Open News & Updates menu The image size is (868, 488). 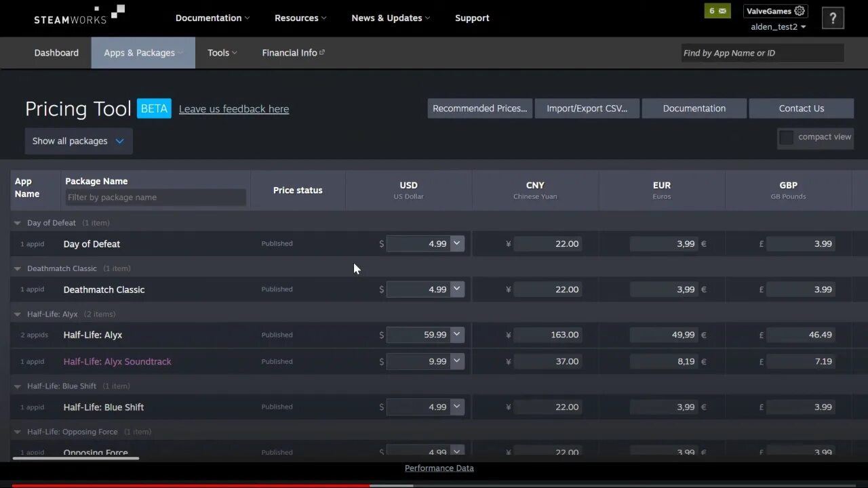(391, 18)
